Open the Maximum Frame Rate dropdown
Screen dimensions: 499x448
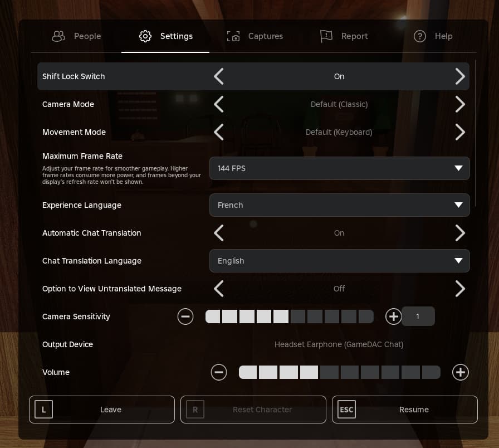tap(340, 168)
